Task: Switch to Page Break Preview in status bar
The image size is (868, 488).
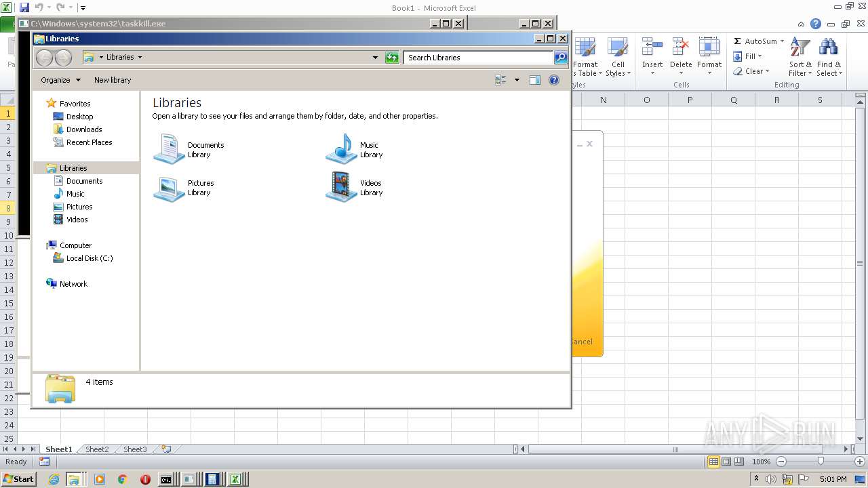Action: (x=739, y=462)
